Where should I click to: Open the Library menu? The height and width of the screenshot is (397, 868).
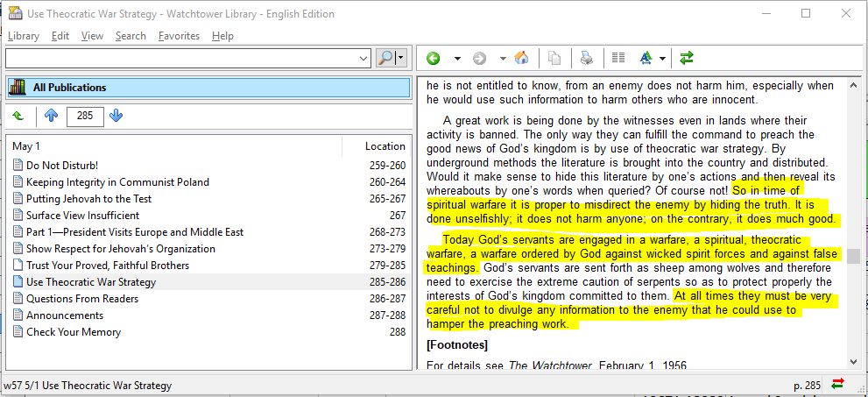(24, 36)
